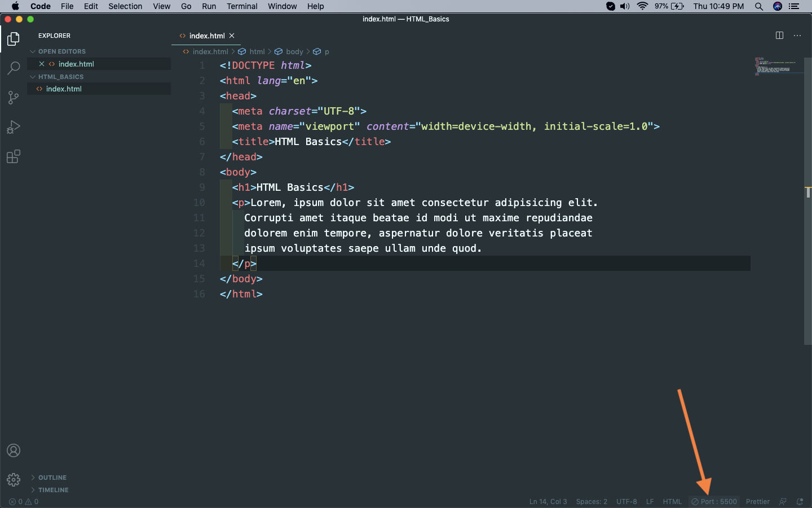Go to line via Ln 14, Col 3
Screen dimensions: 812x508
[548, 501]
